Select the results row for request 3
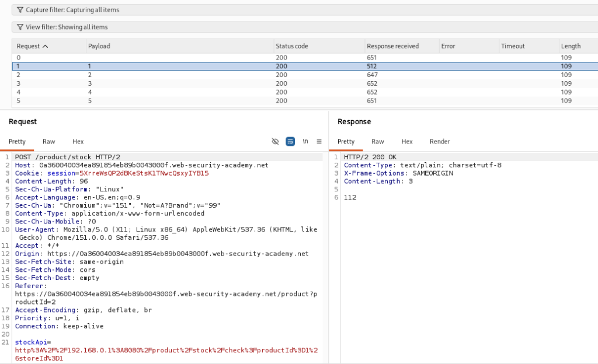 (305, 83)
